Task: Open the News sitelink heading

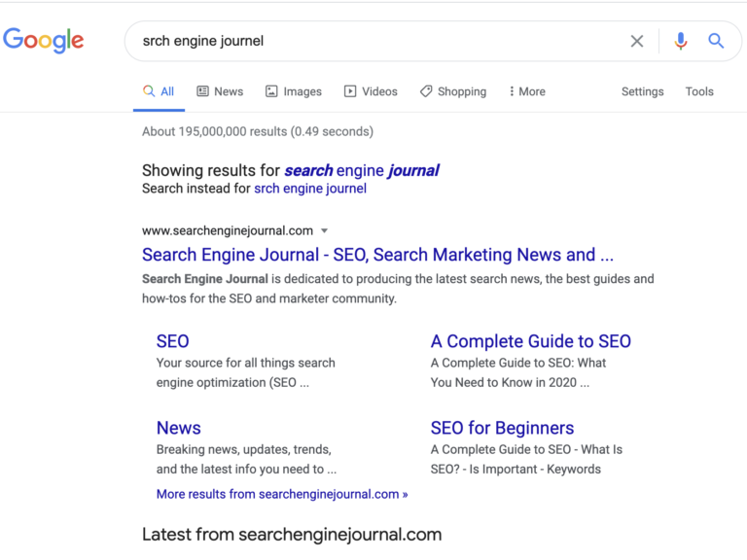Action: 179,428
